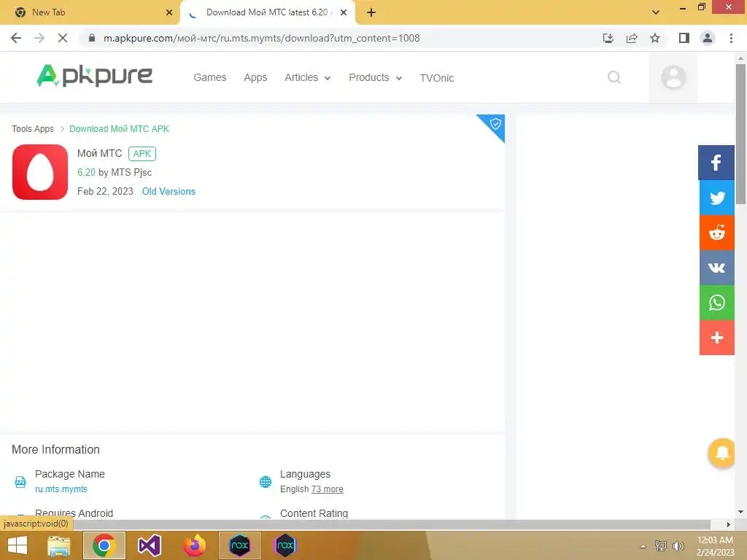Share page on Reddit
The height and width of the screenshot is (560, 747).
tap(716, 233)
